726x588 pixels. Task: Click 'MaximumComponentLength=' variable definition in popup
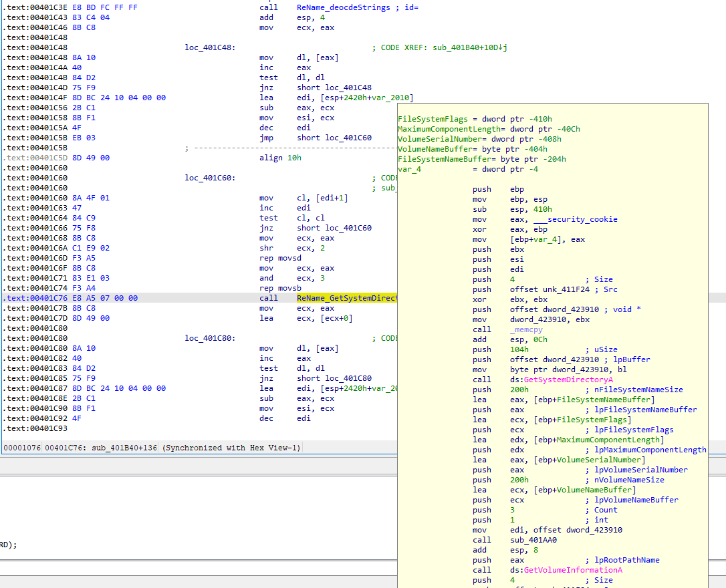coord(489,129)
